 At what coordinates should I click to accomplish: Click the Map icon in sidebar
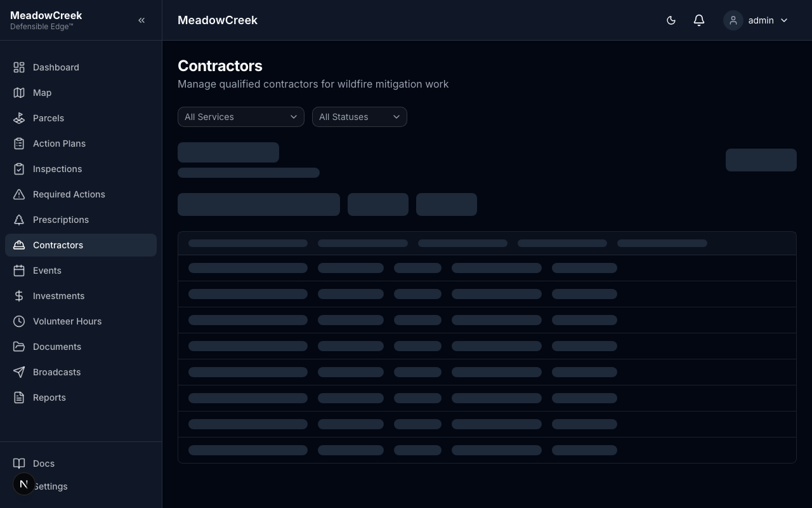(19, 93)
